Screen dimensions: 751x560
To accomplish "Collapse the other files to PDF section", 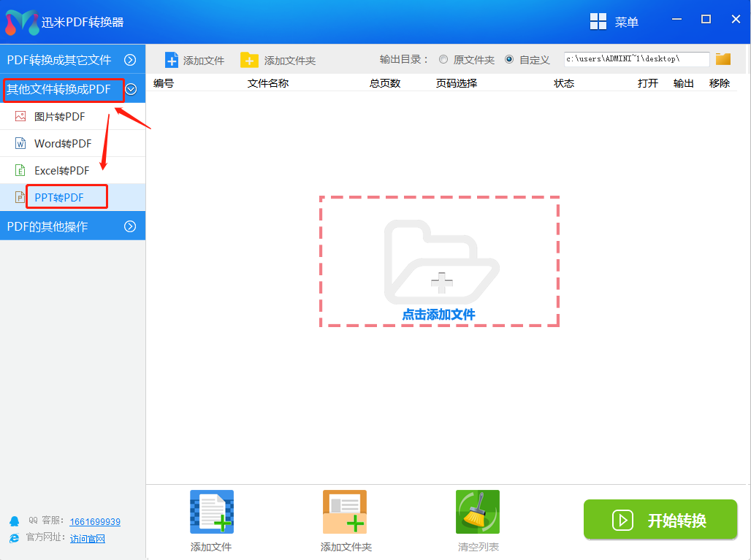I will pos(131,89).
